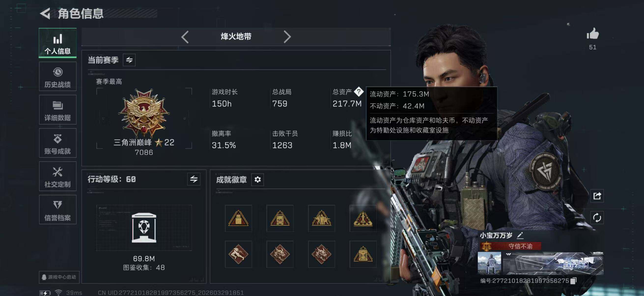Click the share profile icon

597,196
